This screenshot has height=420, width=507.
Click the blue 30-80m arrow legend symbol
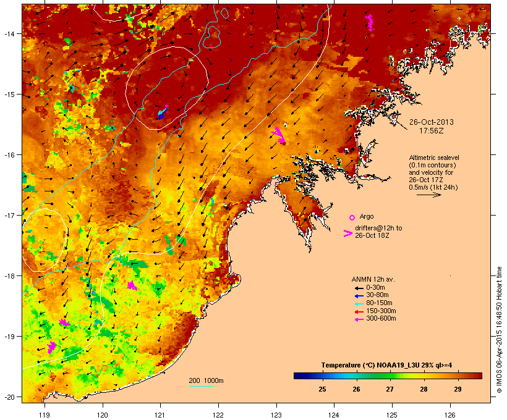pyautogui.click(x=359, y=296)
